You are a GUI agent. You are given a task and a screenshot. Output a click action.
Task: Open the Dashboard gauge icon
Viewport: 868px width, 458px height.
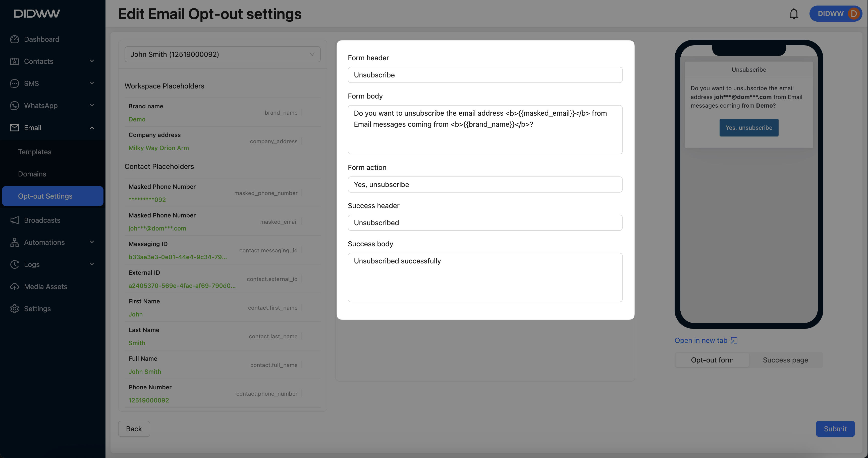click(15, 39)
